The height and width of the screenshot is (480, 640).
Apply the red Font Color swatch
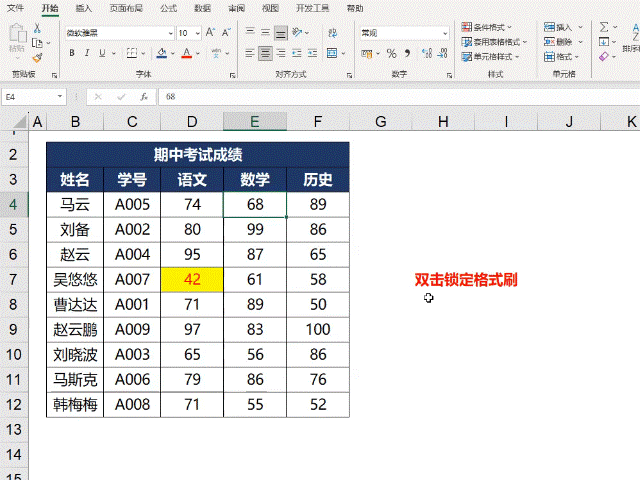click(187, 53)
